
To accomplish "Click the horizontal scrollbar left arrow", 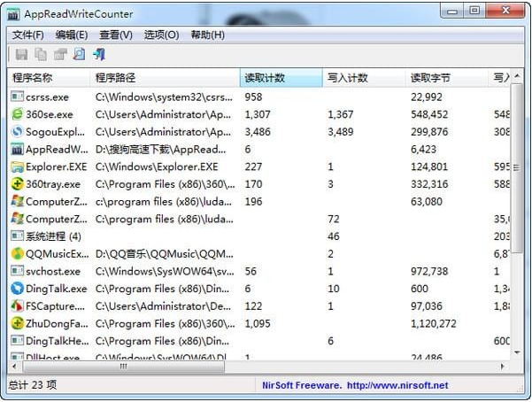I will (x=14, y=367).
